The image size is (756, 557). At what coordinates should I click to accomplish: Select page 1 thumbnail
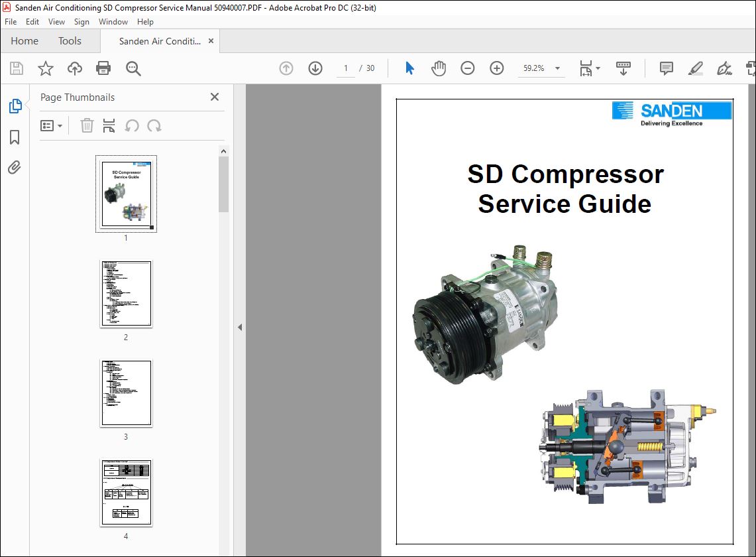(x=127, y=194)
